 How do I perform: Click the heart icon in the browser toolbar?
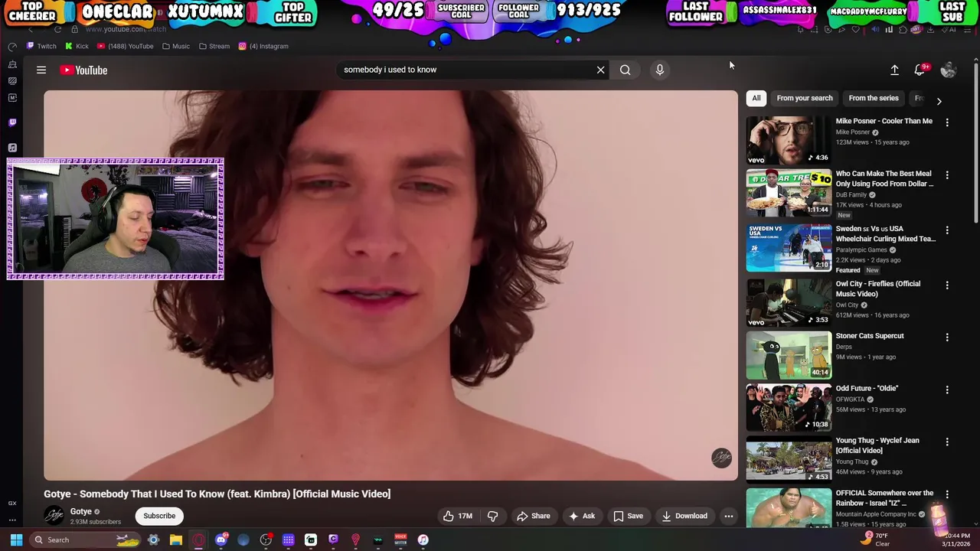pos(855,30)
